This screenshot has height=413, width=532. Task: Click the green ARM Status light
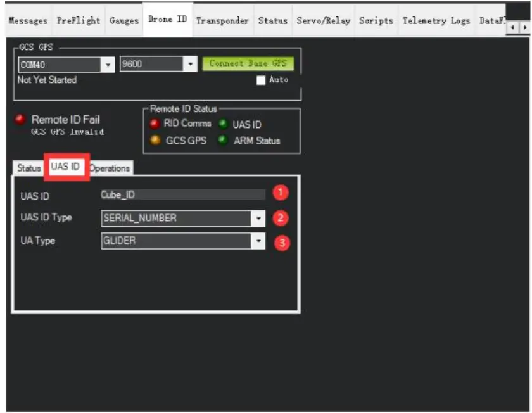point(222,140)
